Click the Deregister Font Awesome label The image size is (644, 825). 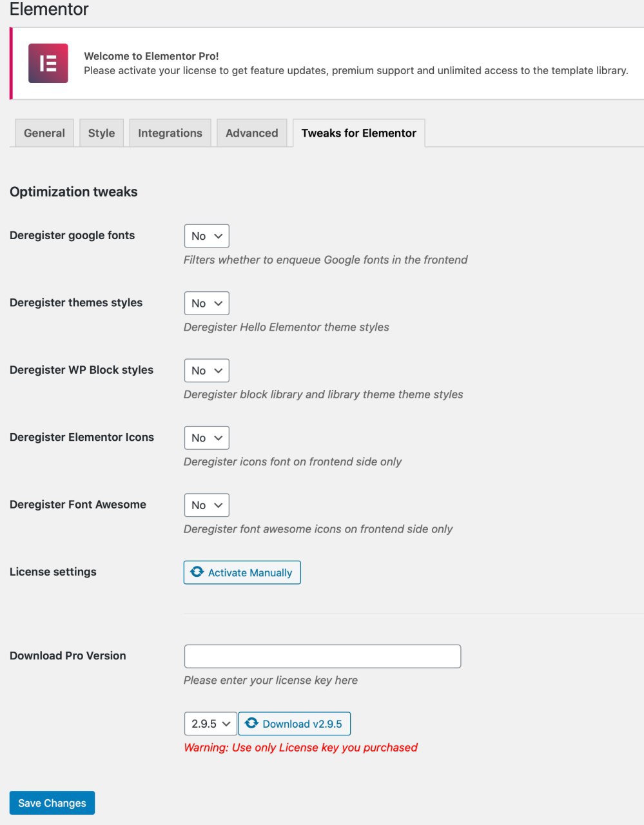78,504
